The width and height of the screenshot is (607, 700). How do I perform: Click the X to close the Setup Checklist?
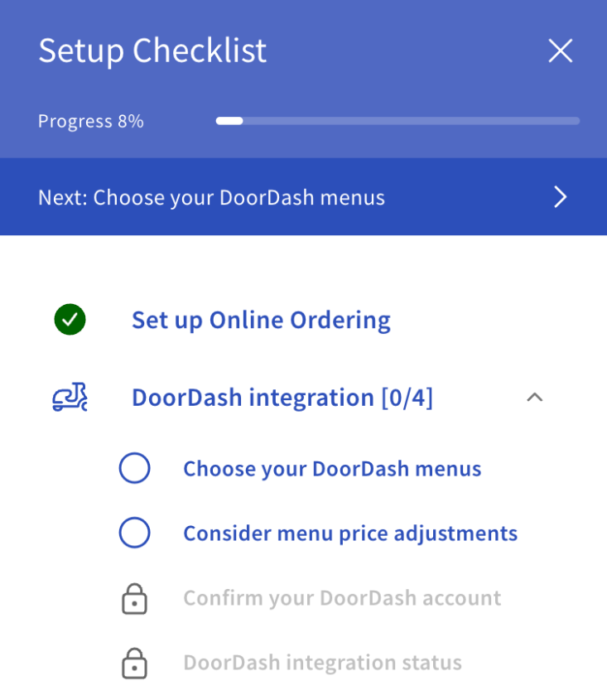pos(561,51)
